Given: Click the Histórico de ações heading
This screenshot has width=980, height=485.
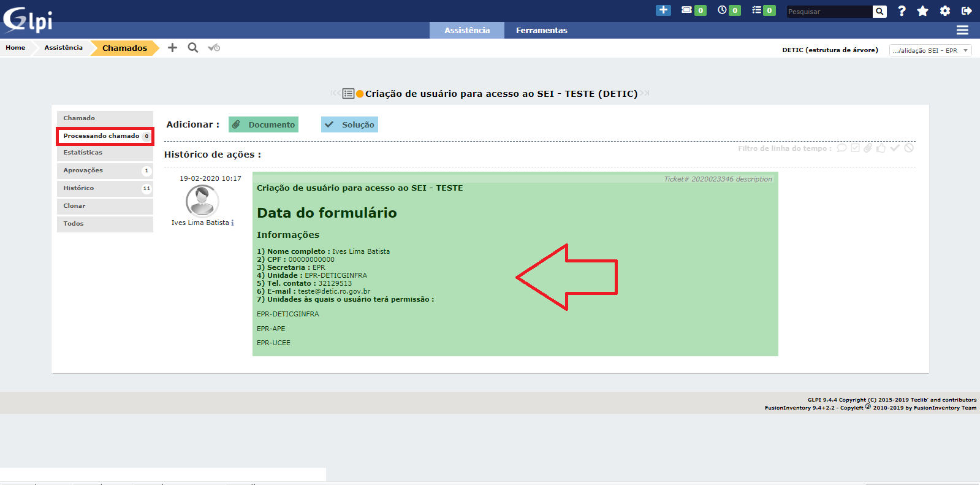Looking at the screenshot, I should click(x=213, y=155).
